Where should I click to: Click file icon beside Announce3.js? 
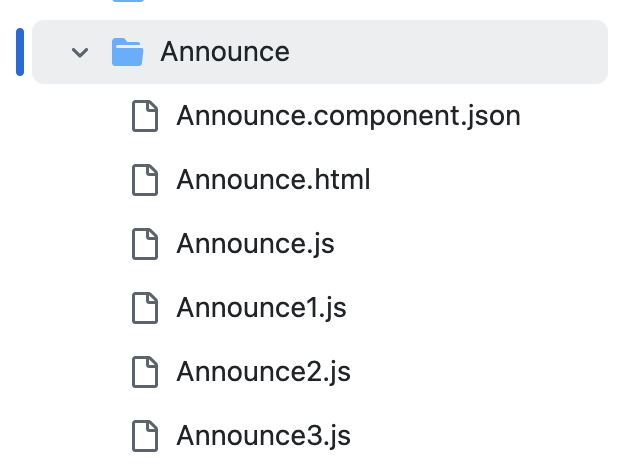pos(145,436)
